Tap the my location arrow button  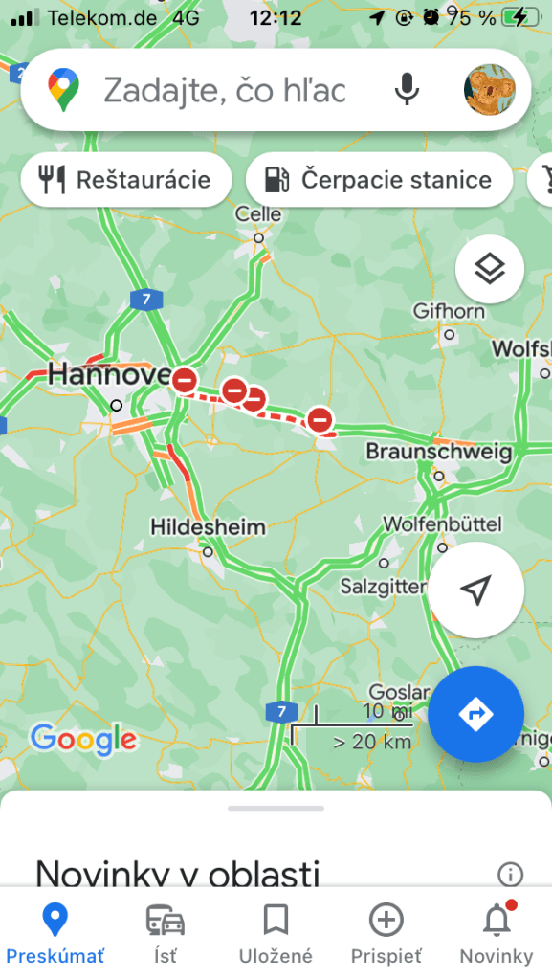point(475,590)
